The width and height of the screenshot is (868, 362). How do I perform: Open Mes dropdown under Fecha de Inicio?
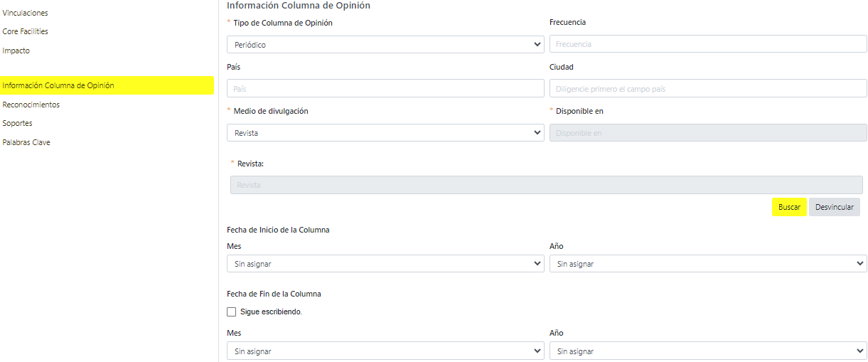385,264
